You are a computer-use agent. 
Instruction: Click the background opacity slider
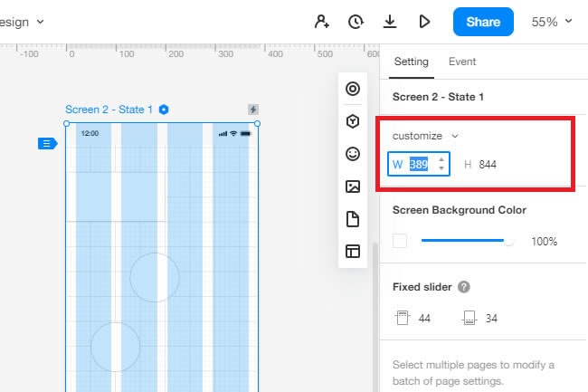pyautogui.click(x=467, y=241)
